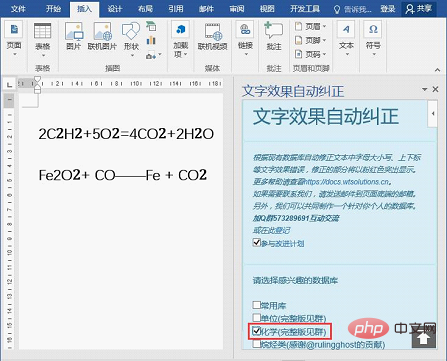Click the 请选择感兴趣的数据库 heading
This screenshot has height=361, width=447.
click(295, 280)
